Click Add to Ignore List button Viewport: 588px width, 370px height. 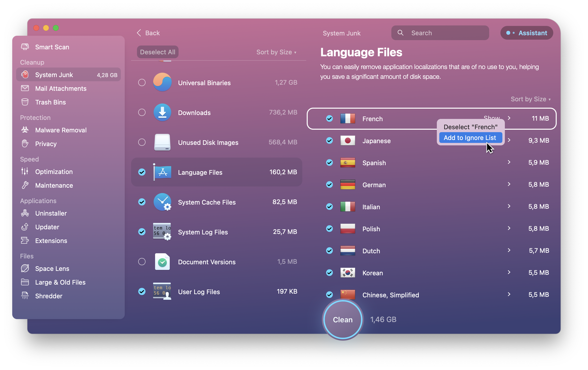(469, 137)
